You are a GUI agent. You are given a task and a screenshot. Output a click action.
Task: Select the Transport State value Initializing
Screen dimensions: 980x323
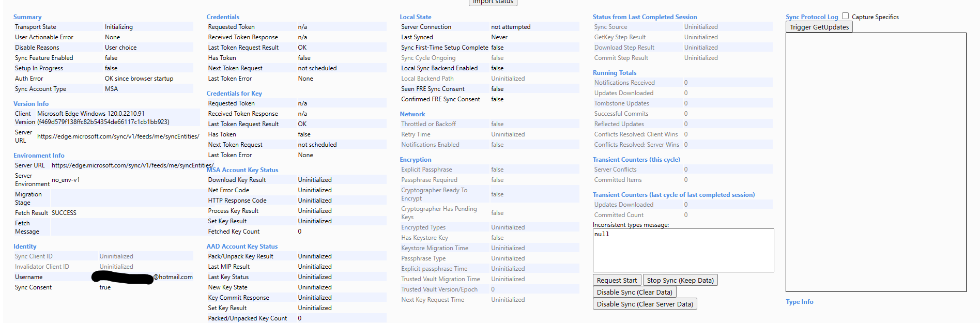pyautogui.click(x=119, y=27)
